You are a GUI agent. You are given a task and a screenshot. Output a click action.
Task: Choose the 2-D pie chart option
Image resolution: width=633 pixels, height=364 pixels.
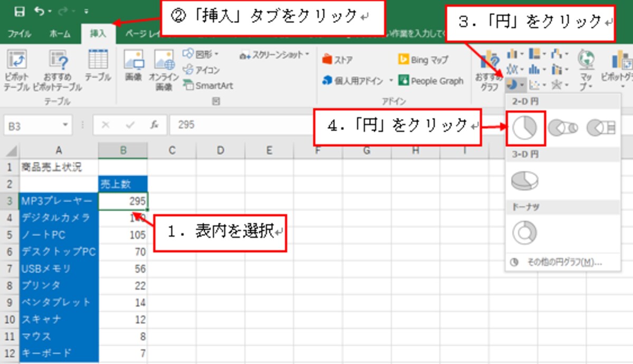pyautogui.click(x=524, y=127)
